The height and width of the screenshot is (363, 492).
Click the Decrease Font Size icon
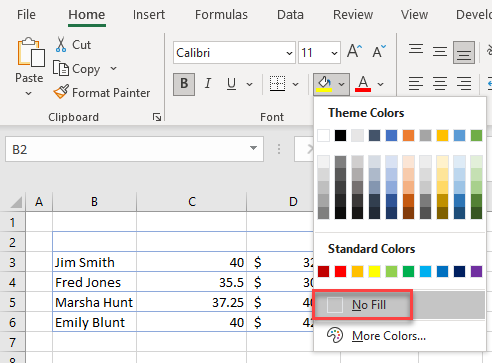[x=379, y=51]
